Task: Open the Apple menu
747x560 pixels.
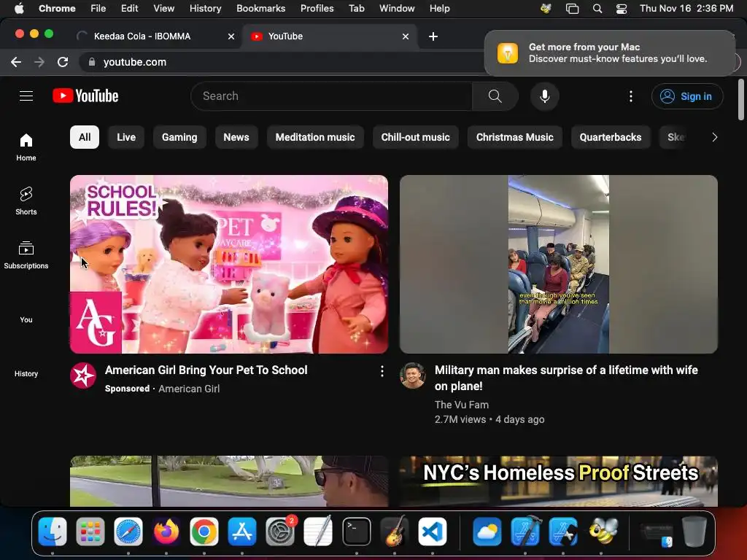Action: coord(19,9)
